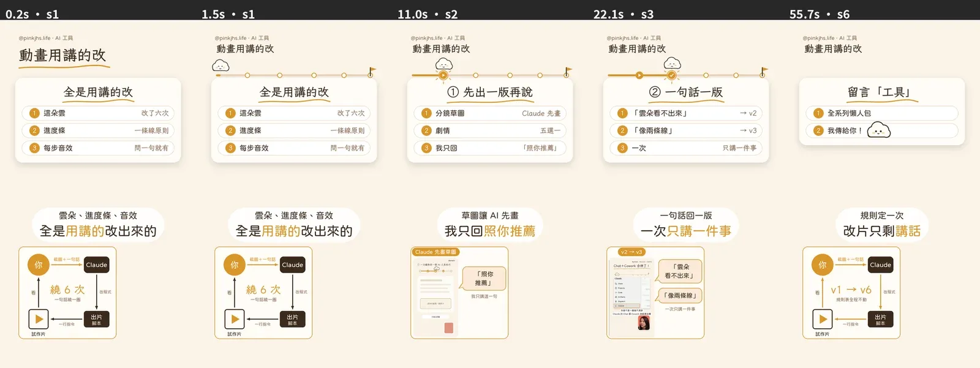The height and width of the screenshot is (368, 980).
Task: Click the 你 circle in the 55.7s diagram
Action: point(823,265)
